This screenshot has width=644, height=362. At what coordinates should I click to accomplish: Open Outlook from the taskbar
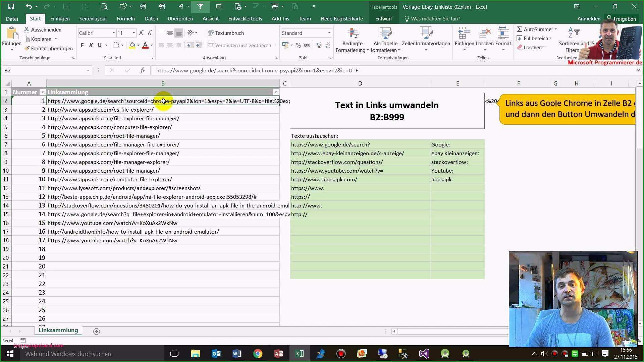(216, 354)
